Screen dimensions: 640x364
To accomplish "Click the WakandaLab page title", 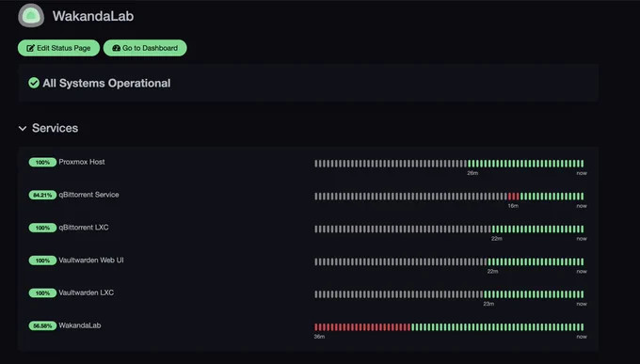I will [x=93, y=16].
